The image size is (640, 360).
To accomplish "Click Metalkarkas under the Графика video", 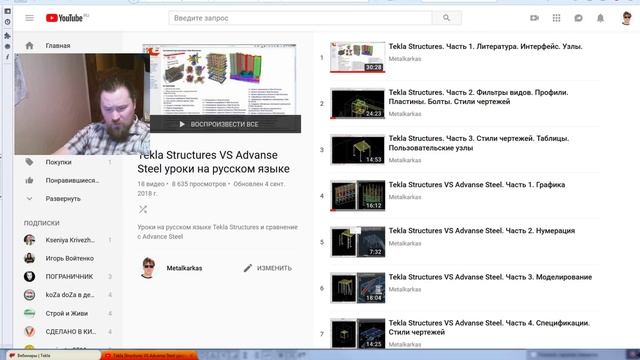I will 404,197.
